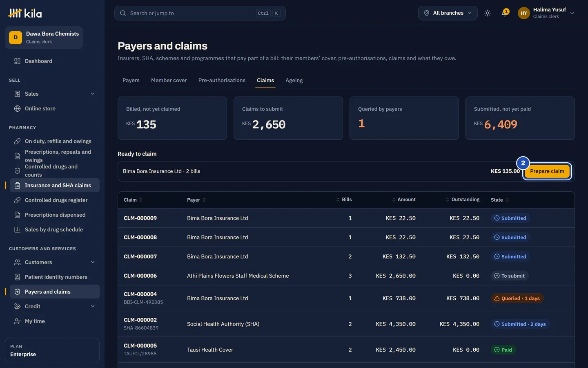Click the Prescriptions, repeats and owings icon
The image size is (588, 368).
17,156
